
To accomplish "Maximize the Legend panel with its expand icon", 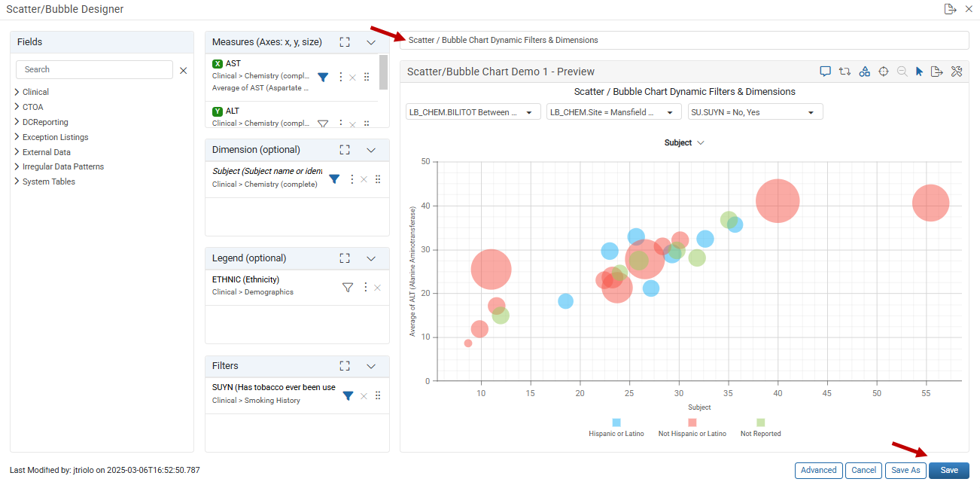I will click(x=345, y=258).
